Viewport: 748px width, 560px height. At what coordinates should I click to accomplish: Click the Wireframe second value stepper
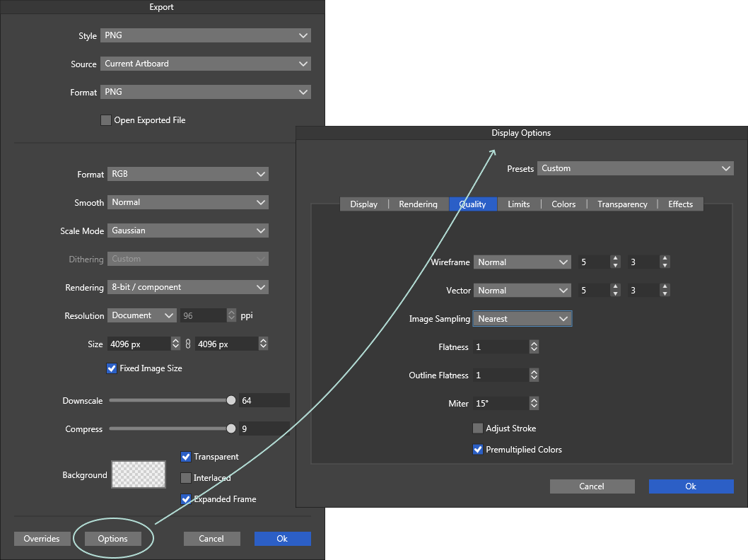[x=665, y=262]
